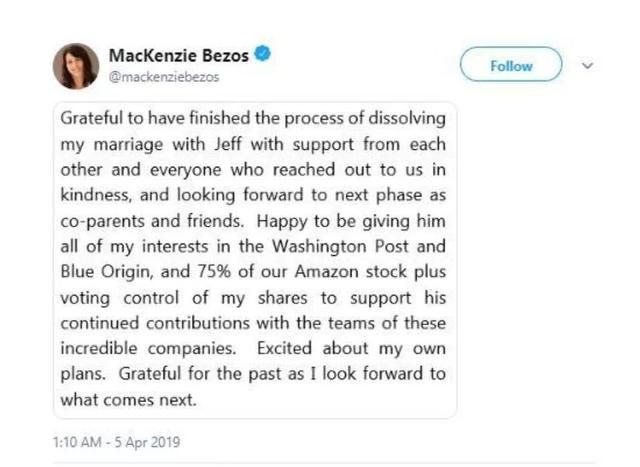Click 'Blue Origin' in the tweet text
Viewport: 640px width, 467px height.
107,272
